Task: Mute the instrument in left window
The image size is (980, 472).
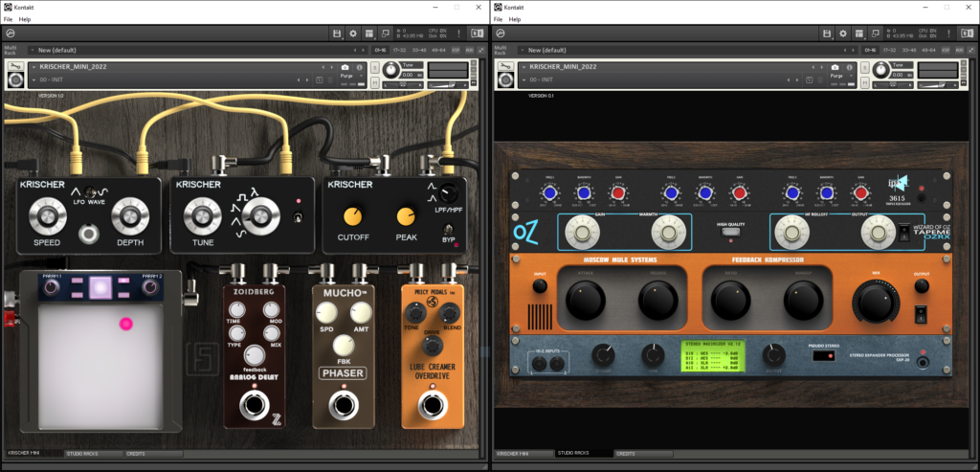Action: 375,82
